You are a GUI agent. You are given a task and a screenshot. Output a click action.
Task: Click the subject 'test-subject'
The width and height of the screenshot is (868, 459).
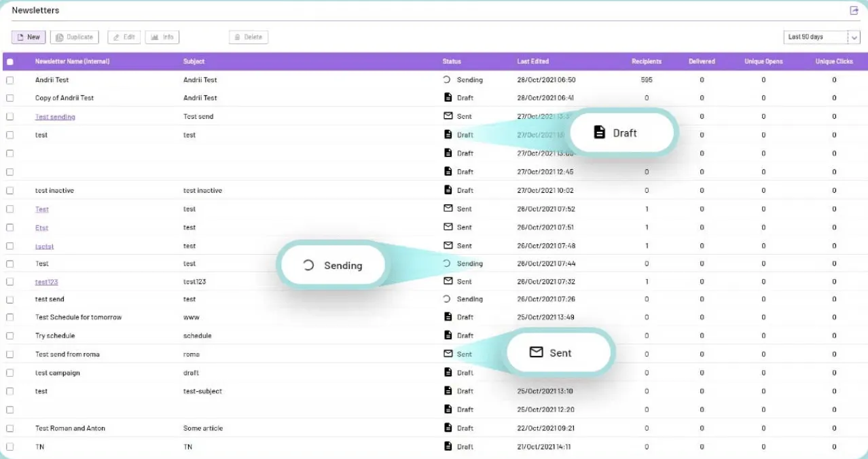click(x=202, y=391)
